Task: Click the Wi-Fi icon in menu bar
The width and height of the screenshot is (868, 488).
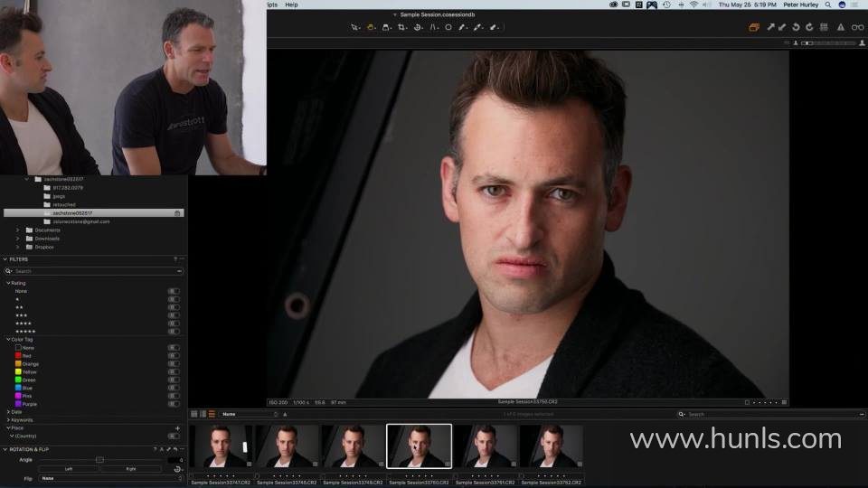Action: 693,5
